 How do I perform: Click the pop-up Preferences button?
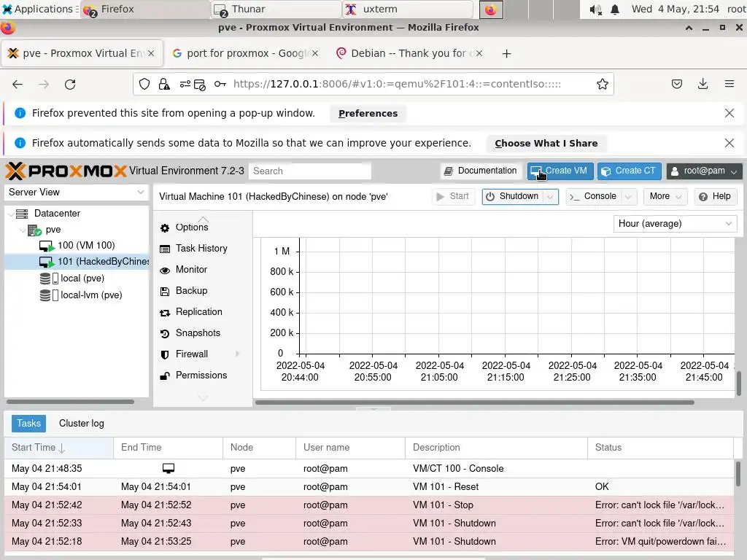tap(368, 113)
